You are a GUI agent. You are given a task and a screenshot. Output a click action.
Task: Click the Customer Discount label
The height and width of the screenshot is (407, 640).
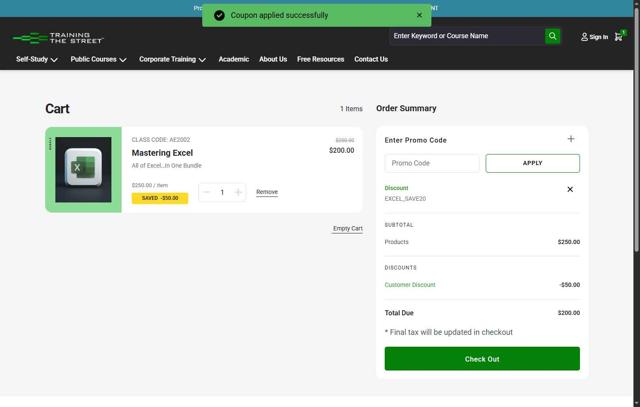(x=410, y=285)
